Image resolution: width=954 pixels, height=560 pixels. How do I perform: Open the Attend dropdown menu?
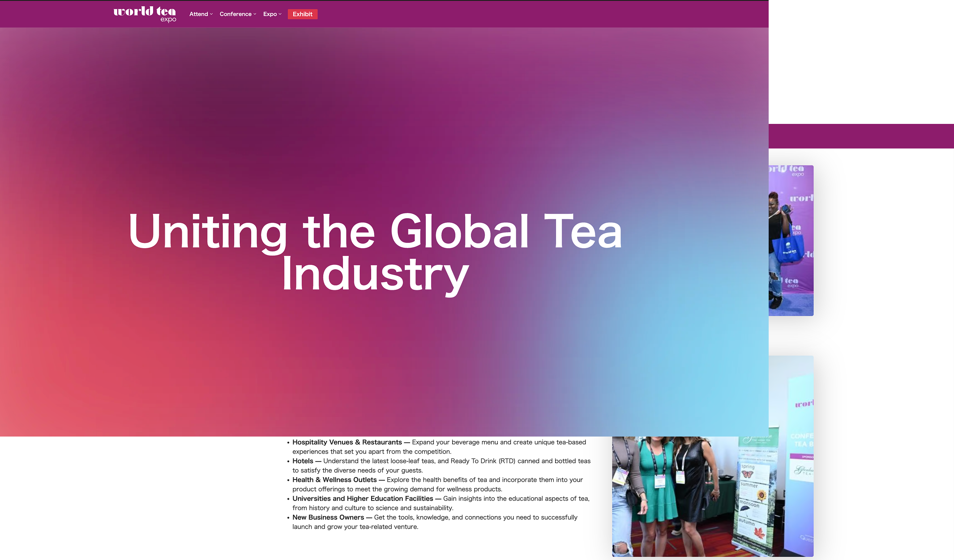(198, 14)
